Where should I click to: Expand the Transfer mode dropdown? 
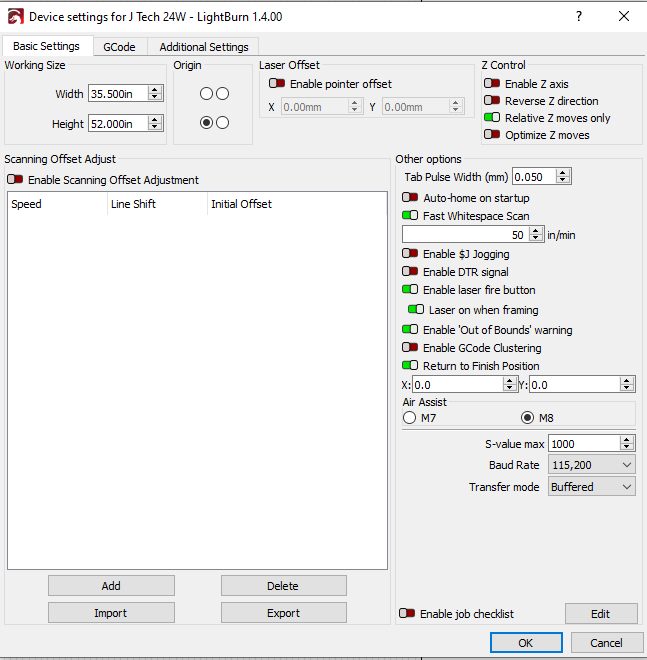click(591, 487)
